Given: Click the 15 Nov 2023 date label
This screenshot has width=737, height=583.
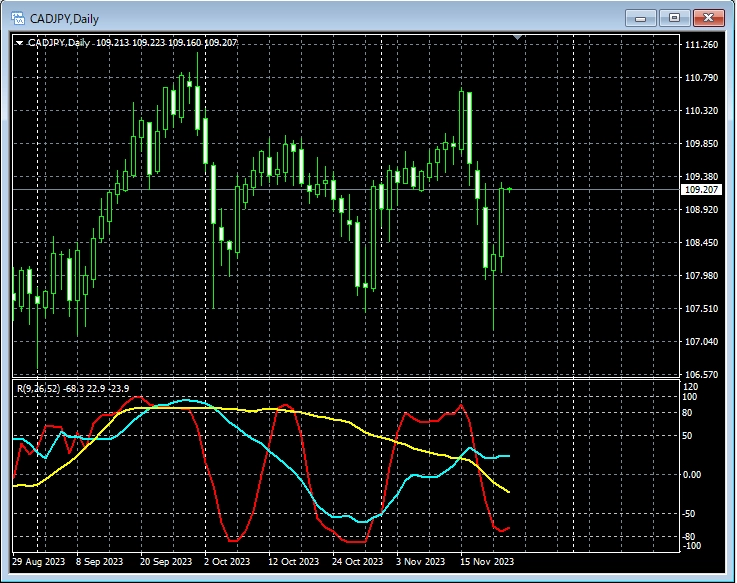Looking at the screenshot, I should 488,562.
